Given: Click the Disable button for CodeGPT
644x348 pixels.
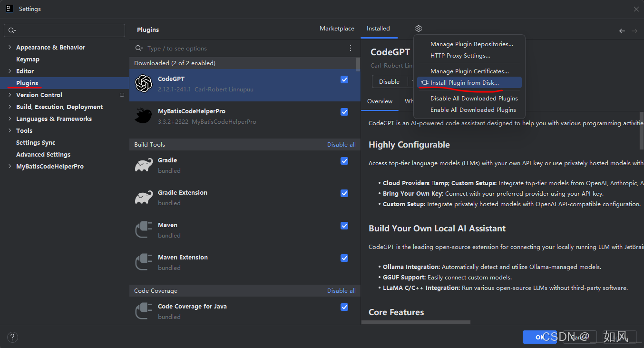Looking at the screenshot, I should [389, 82].
